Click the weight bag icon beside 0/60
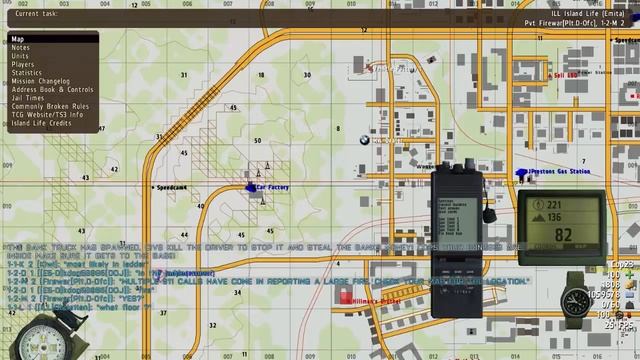This screenshot has height=360, width=640. pos(630,305)
